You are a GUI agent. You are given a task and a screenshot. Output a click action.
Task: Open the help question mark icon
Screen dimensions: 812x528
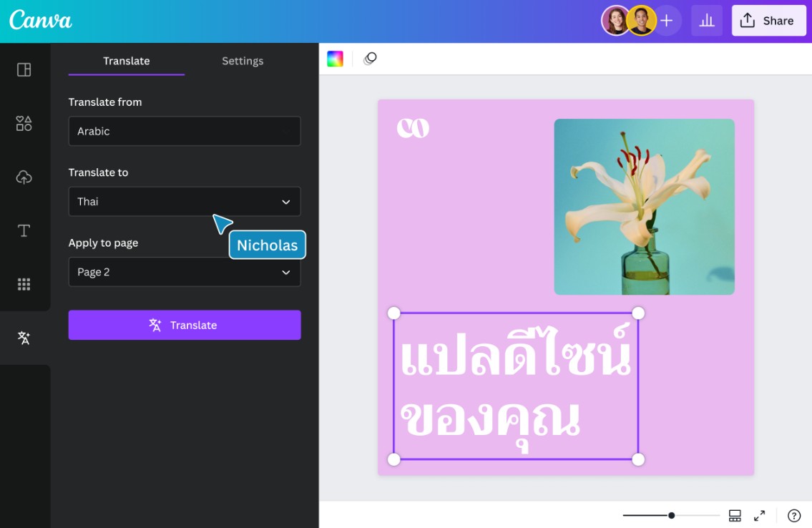pos(793,515)
